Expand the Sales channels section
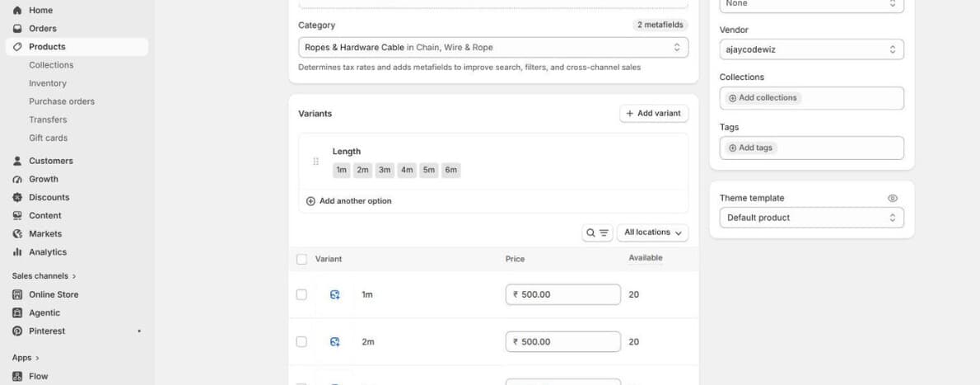The image size is (980, 385). 44,276
